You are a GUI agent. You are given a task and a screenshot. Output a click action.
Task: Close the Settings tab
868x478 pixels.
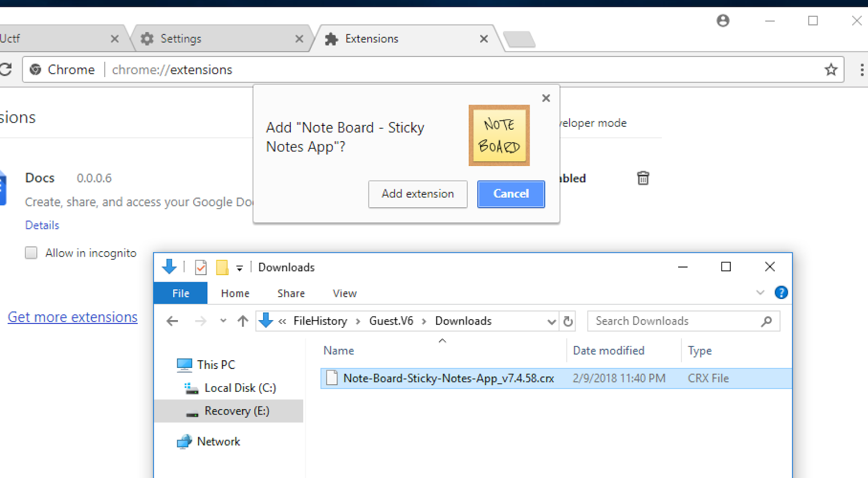click(299, 39)
